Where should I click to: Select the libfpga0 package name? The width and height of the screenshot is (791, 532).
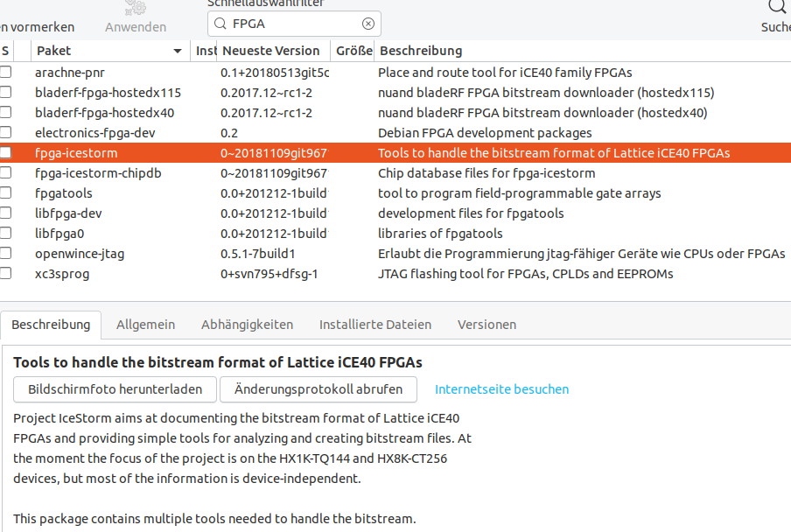click(59, 234)
